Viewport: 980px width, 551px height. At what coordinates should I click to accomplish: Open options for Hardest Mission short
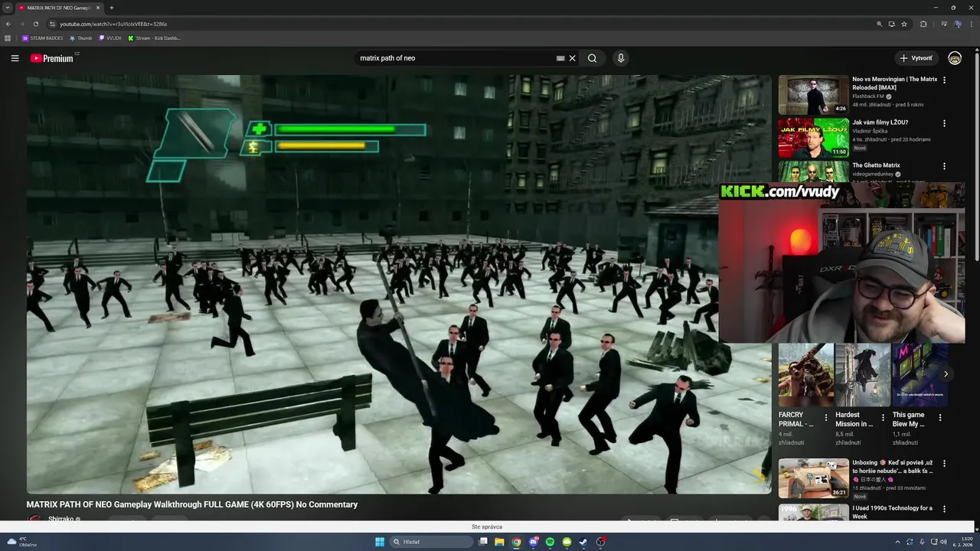pyautogui.click(x=883, y=418)
